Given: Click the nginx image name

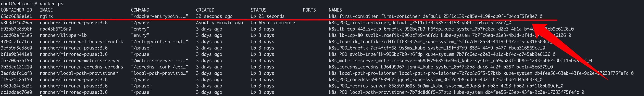Looking at the screenshot, I should pyautogui.click(x=46, y=16).
